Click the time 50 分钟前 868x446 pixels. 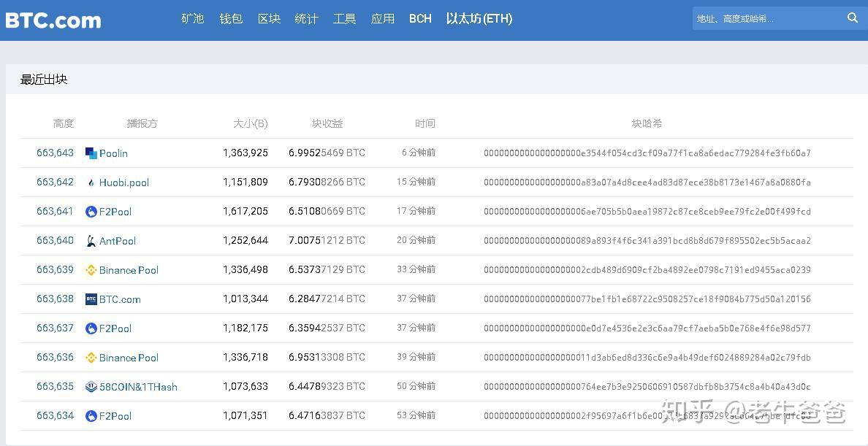click(416, 386)
